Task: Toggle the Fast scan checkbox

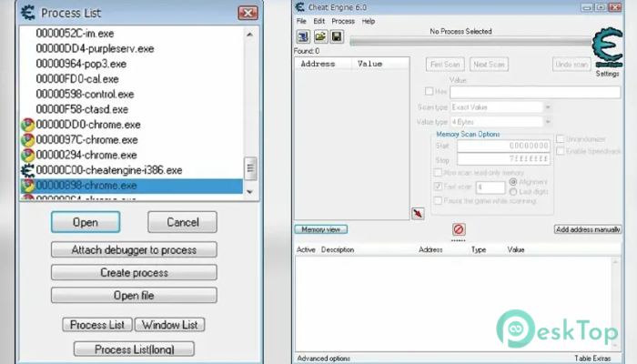Action: [438, 187]
